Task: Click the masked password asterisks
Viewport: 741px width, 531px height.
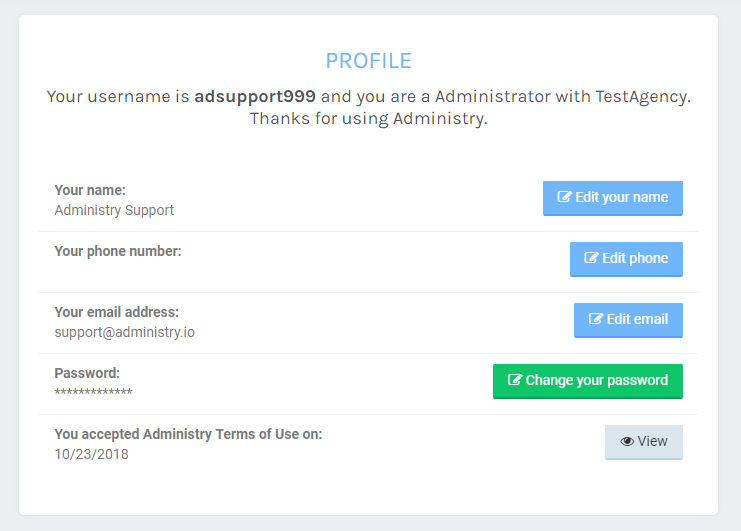Action: [x=93, y=393]
